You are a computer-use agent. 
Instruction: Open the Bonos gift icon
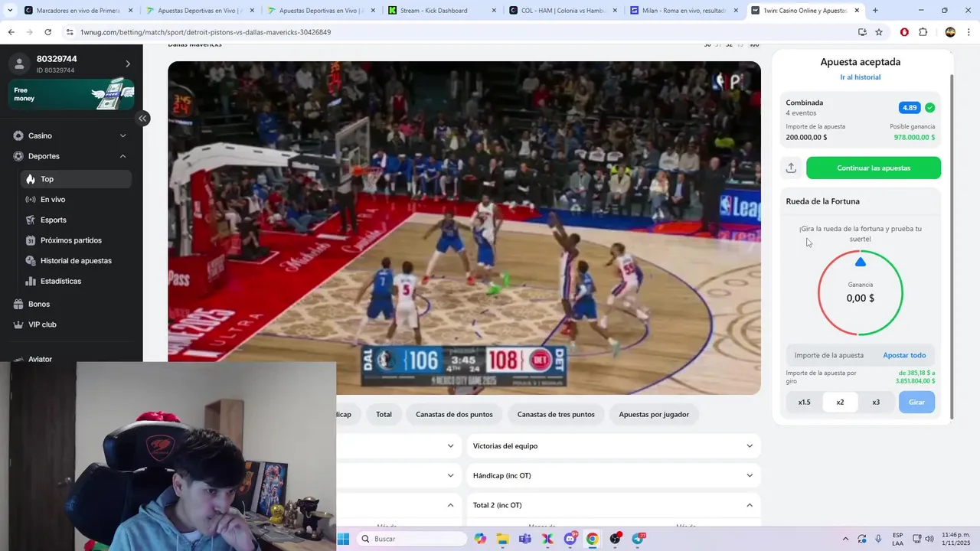click(x=18, y=305)
